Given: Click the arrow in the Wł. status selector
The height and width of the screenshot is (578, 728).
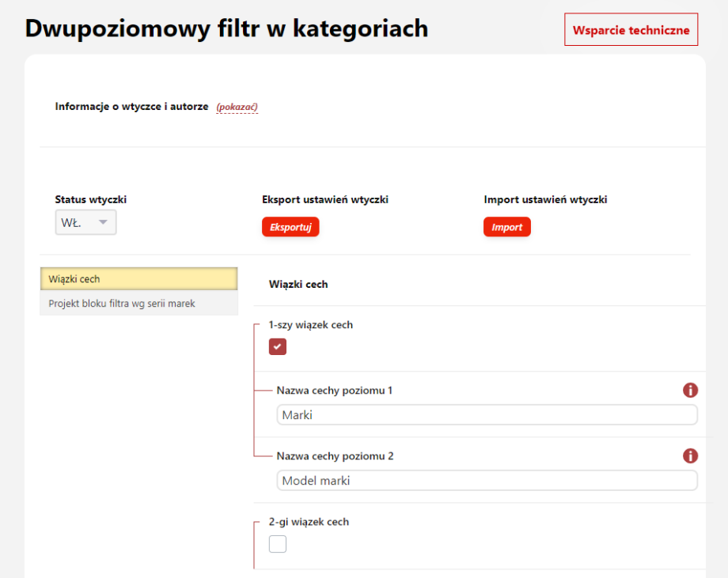Looking at the screenshot, I should (x=103, y=223).
